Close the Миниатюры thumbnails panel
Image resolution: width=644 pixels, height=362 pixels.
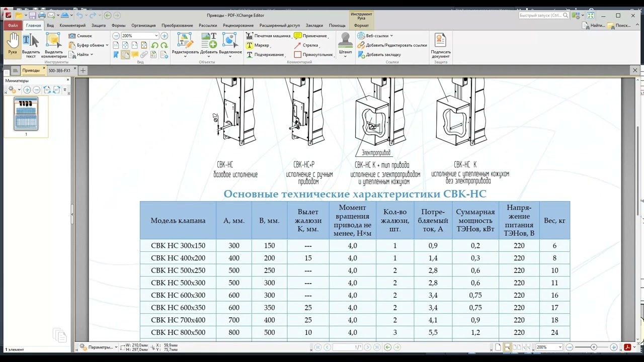pyautogui.click(x=68, y=80)
